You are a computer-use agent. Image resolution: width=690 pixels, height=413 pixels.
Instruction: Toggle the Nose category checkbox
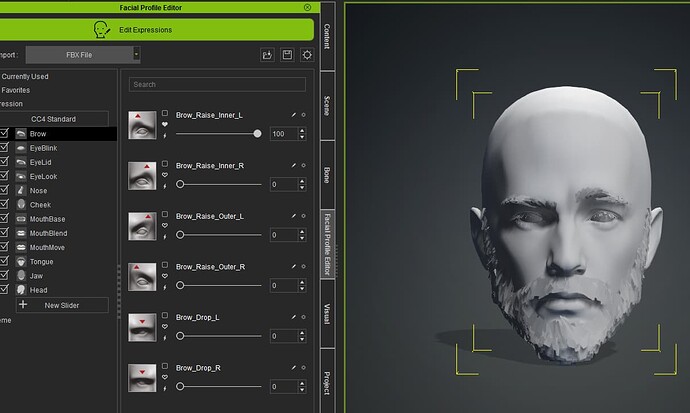click(4, 190)
